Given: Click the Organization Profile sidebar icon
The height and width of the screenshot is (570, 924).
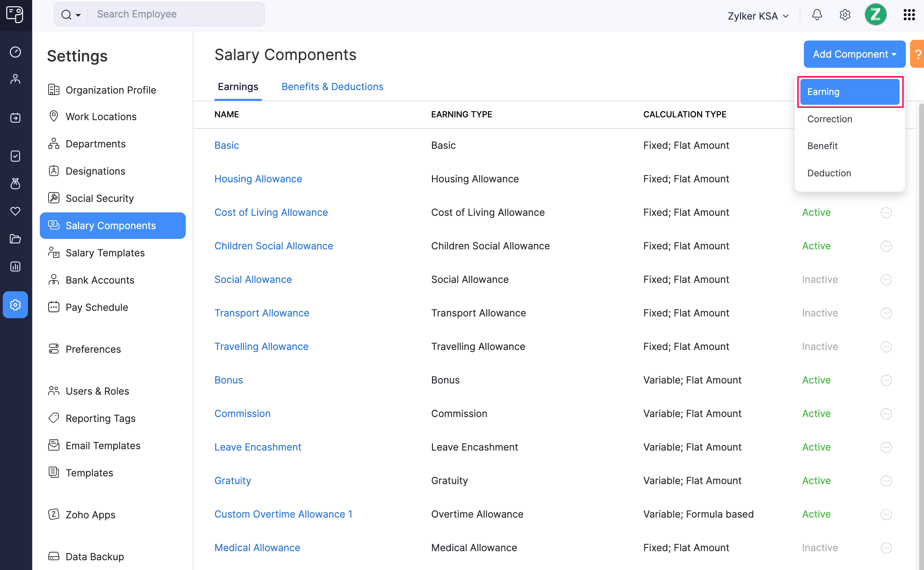Looking at the screenshot, I should point(54,90).
